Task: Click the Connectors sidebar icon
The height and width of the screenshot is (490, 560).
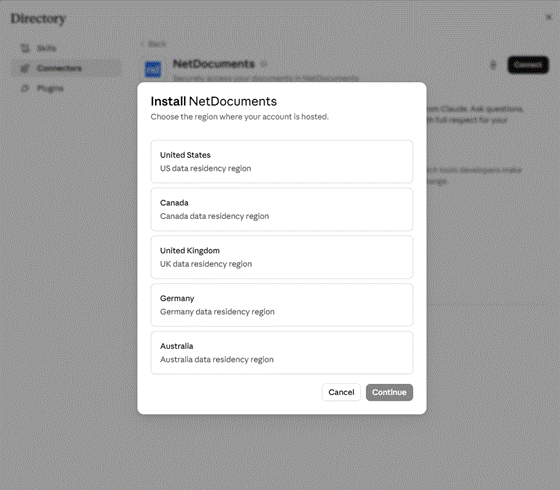Action: click(25, 68)
